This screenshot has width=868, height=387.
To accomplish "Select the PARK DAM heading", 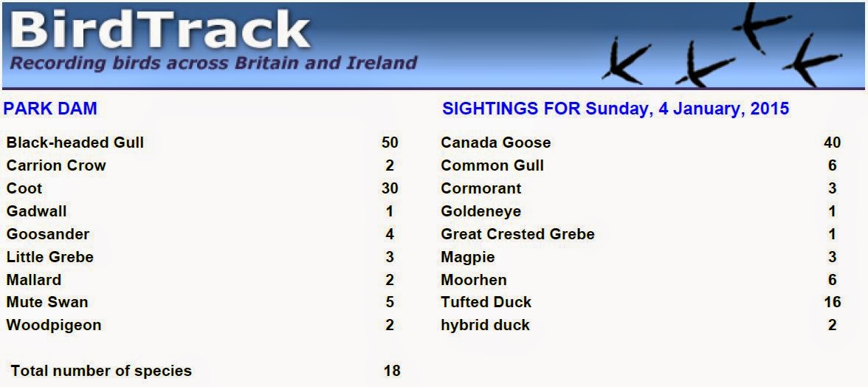I will click(50, 109).
